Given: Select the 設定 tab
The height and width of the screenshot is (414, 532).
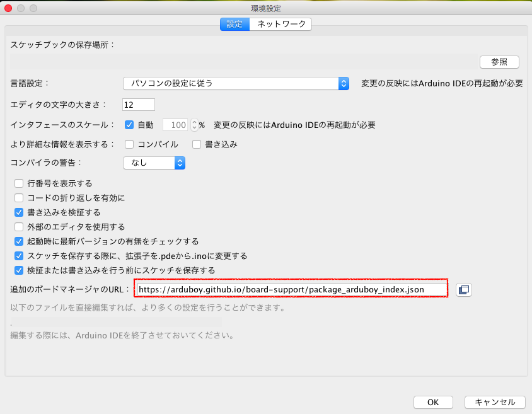Looking at the screenshot, I should point(234,24).
